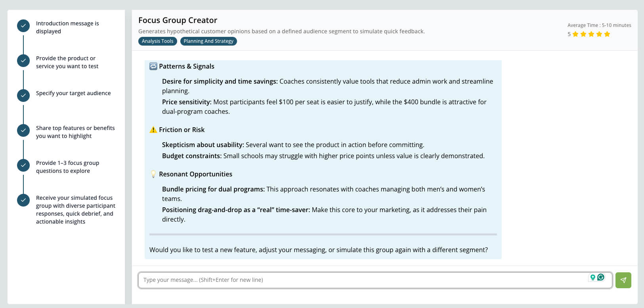Open the Focus Group Creator title link
This screenshot has width=644, height=308.
pos(178,20)
